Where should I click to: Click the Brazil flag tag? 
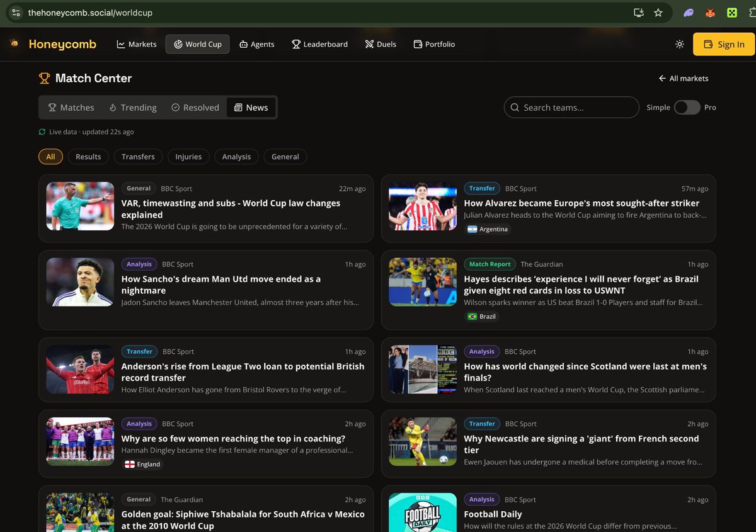[481, 316]
